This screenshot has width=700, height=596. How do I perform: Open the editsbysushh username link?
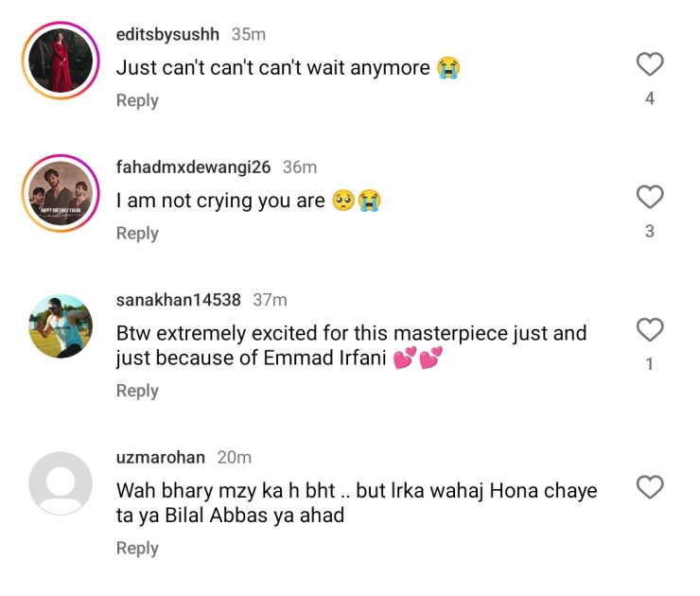(167, 34)
